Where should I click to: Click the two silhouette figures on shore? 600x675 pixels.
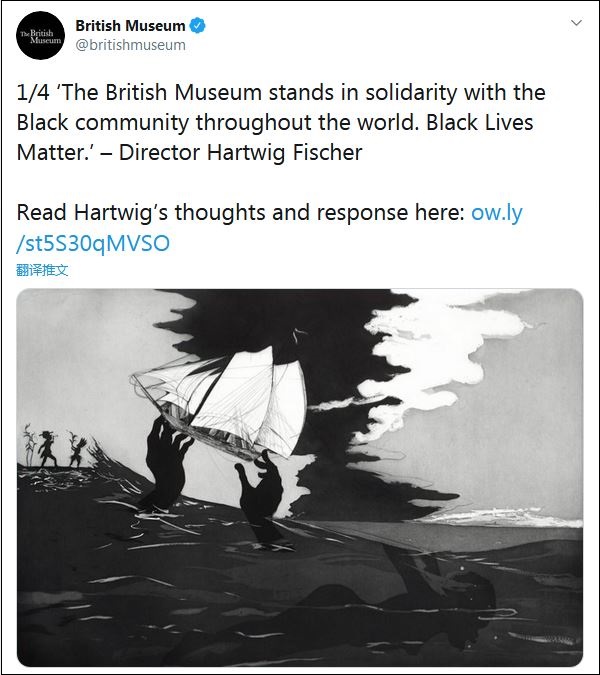coord(62,449)
